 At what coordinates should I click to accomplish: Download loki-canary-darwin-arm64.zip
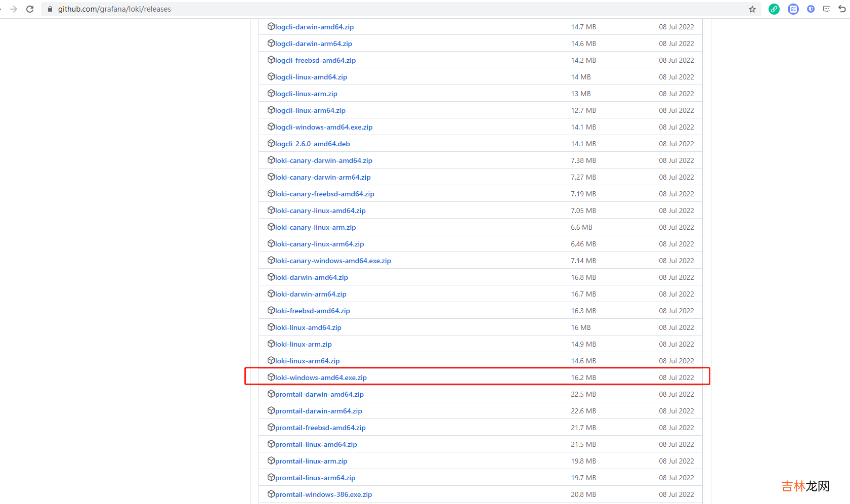[x=323, y=177]
